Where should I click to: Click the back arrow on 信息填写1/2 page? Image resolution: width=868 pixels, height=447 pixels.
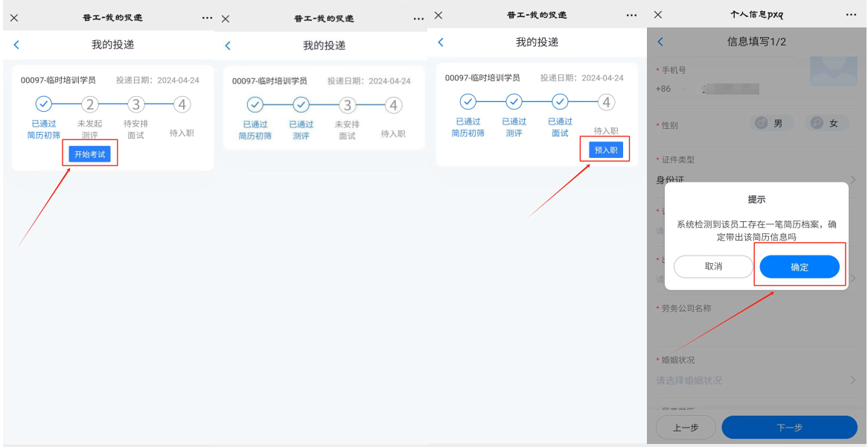pos(660,42)
